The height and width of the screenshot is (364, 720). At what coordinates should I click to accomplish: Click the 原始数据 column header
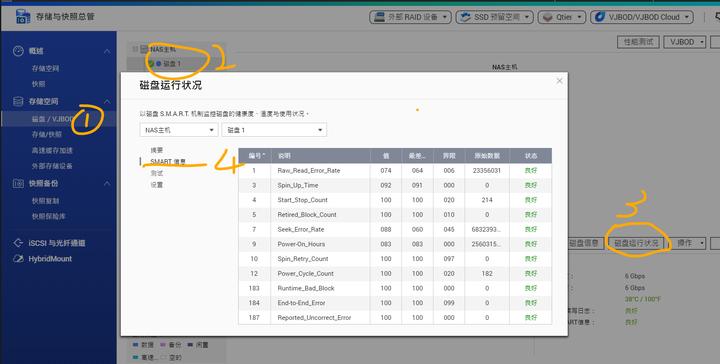[x=487, y=156]
